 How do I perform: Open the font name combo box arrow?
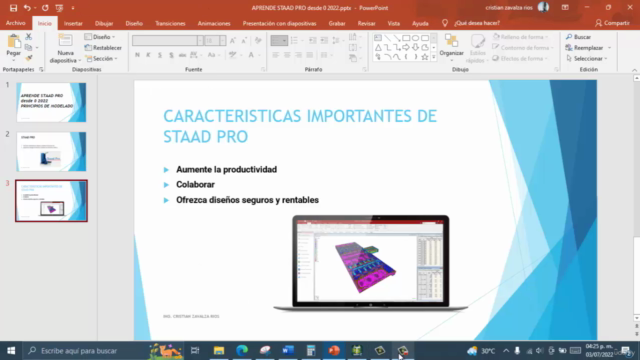(x=200, y=40)
